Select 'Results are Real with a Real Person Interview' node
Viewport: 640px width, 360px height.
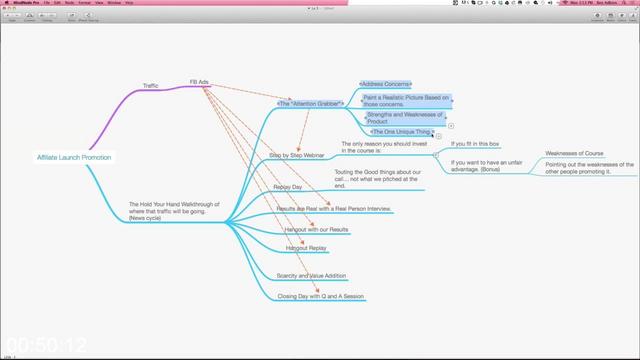click(x=334, y=209)
